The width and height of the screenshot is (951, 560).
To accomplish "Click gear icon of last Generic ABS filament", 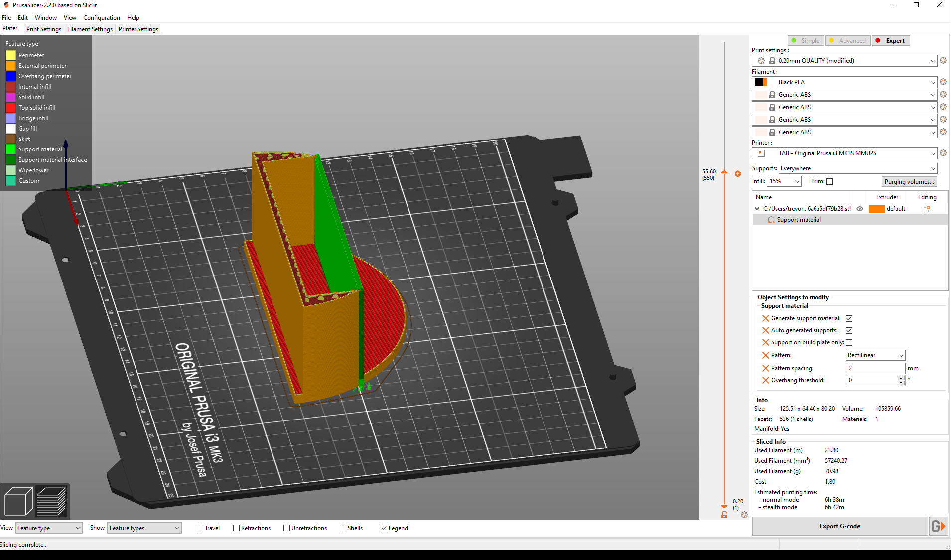I will click(x=943, y=132).
